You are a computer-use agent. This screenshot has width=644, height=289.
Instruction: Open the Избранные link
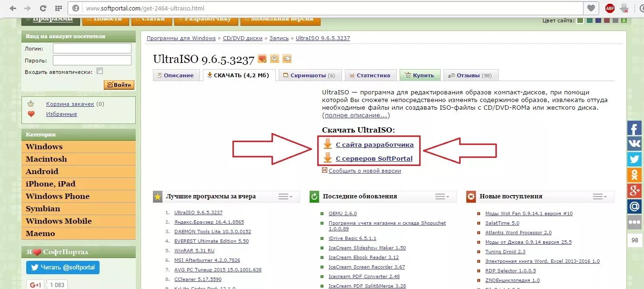coord(61,114)
